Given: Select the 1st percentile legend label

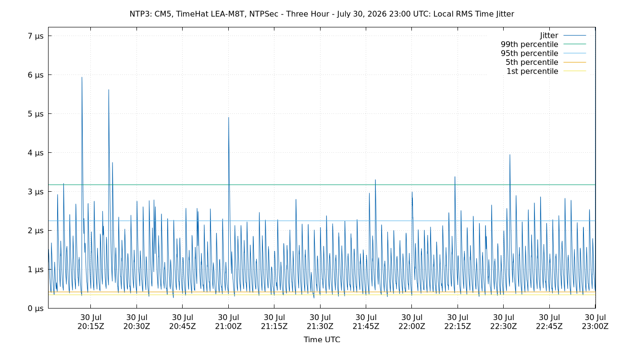Looking at the screenshot, I should pos(533,71).
